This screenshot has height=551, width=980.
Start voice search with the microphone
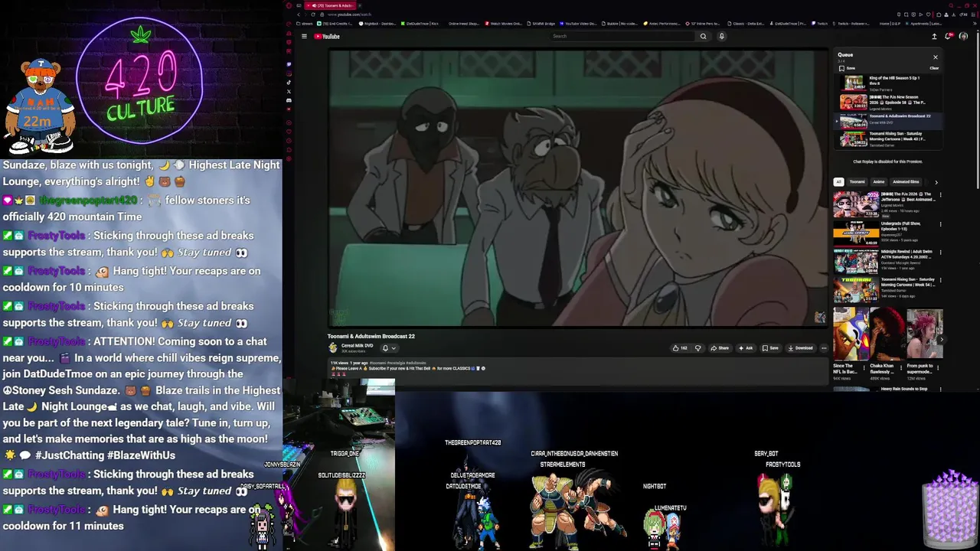pos(721,36)
